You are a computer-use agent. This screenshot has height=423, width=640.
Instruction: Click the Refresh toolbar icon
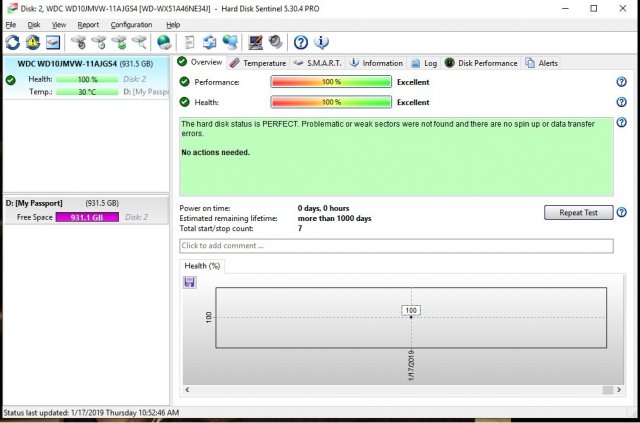[x=12, y=42]
